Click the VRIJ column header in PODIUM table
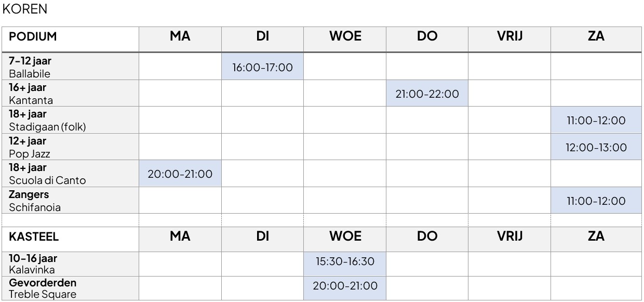 coord(509,39)
